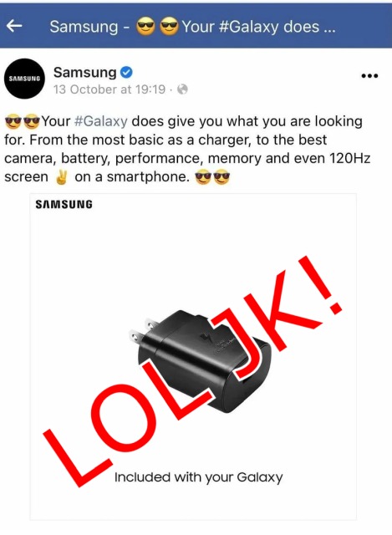Click the 'Included with your Galaxy' caption

(x=199, y=477)
